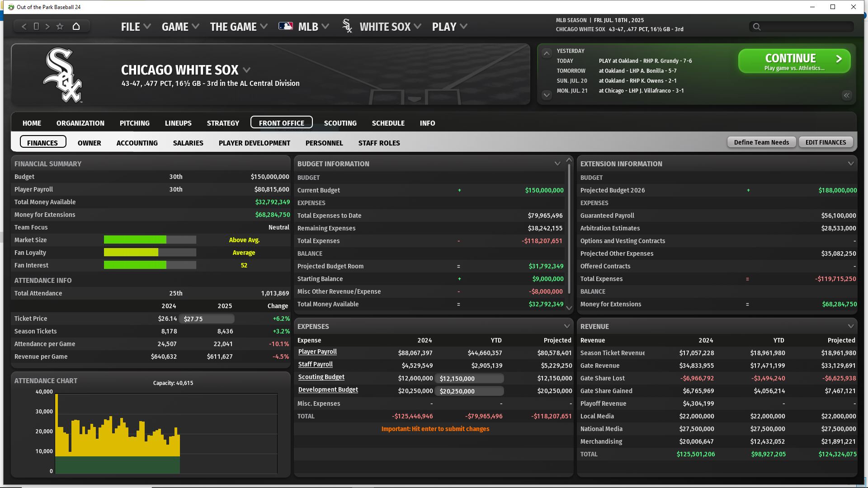Click the White Sox logo icon in menu
868x488 pixels.
point(347,27)
